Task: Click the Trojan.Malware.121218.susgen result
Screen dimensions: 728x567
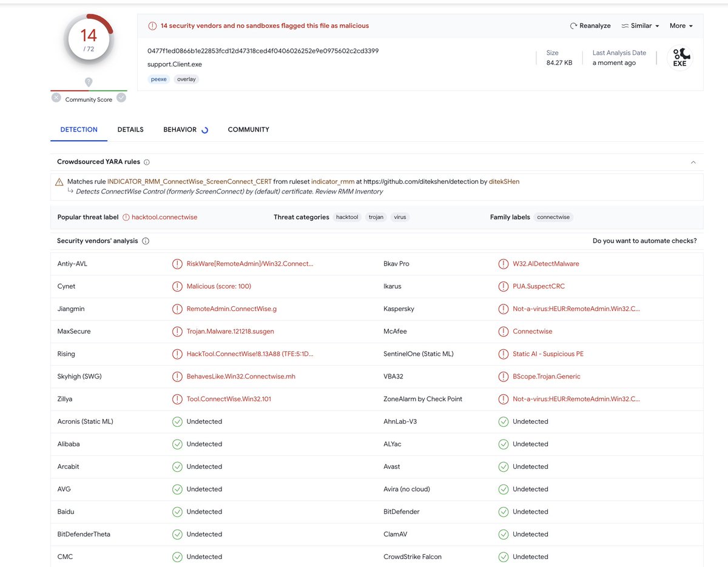Action: click(x=231, y=332)
